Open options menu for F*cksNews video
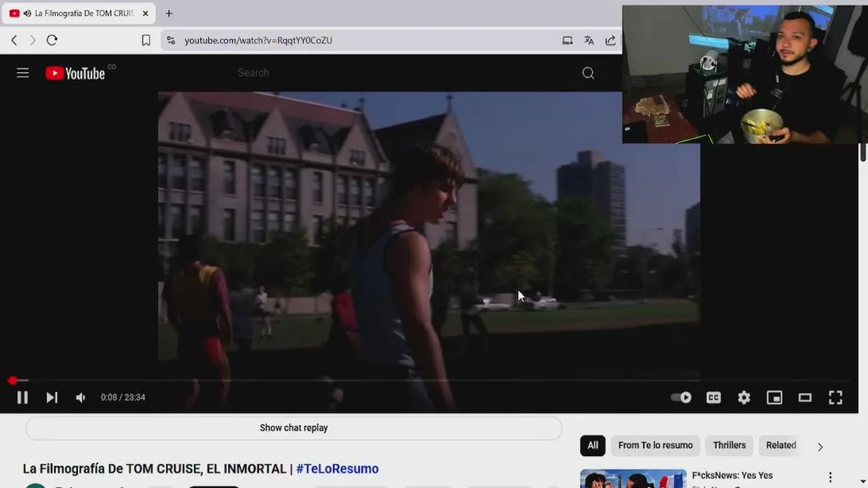This screenshot has height=488, width=868. pos(830,477)
